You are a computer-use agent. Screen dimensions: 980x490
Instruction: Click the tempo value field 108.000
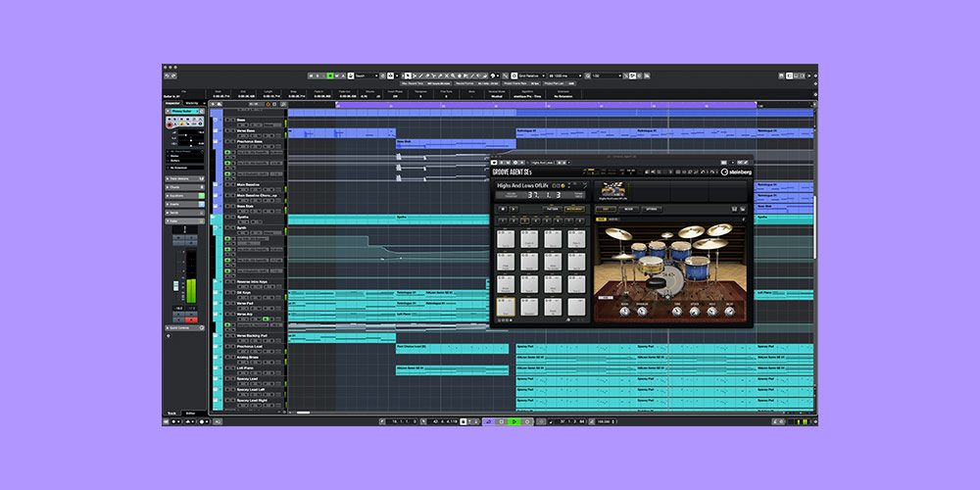coord(604,421)
